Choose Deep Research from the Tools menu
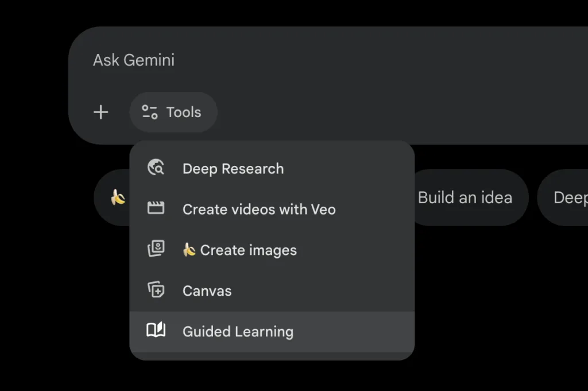This screenshot has width=588, height=391. pyautogui.click(x=233, y=168)
